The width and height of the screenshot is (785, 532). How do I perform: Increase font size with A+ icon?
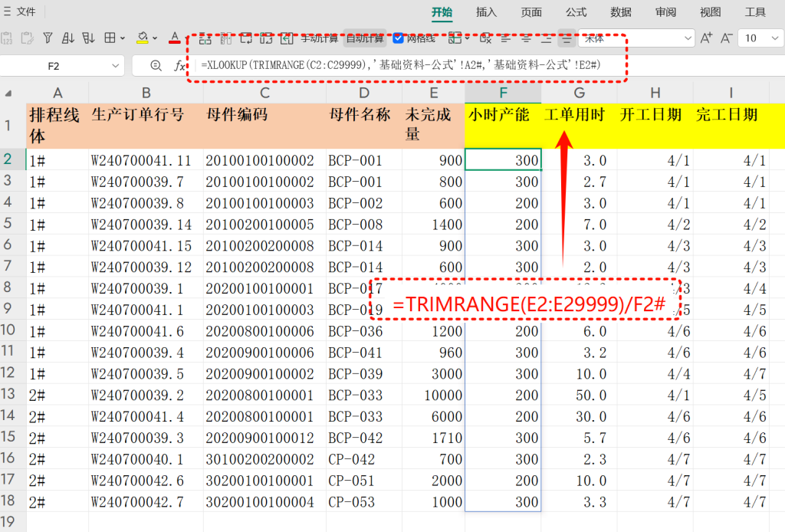(706, 38)
